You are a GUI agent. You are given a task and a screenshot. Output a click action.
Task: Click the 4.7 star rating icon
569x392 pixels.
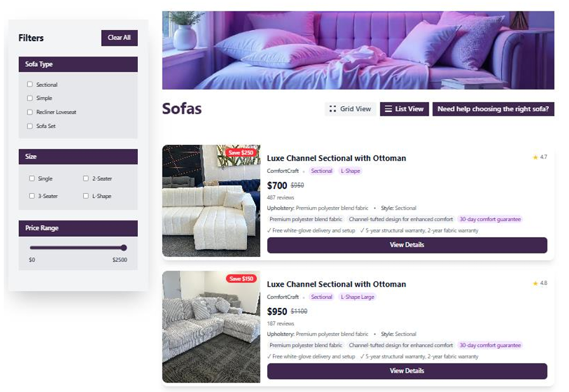coord(535,157)
